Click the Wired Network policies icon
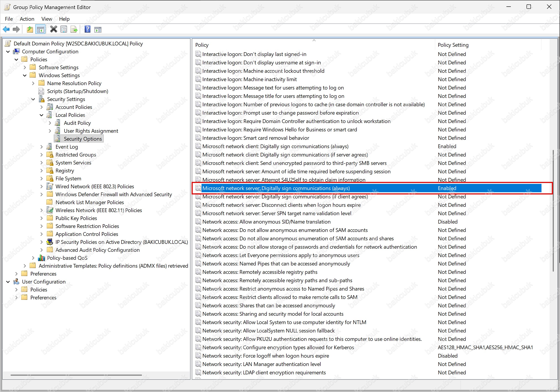The width and height of the screenshot is (560, 392). pyautogui.click(x=50, y=186)
